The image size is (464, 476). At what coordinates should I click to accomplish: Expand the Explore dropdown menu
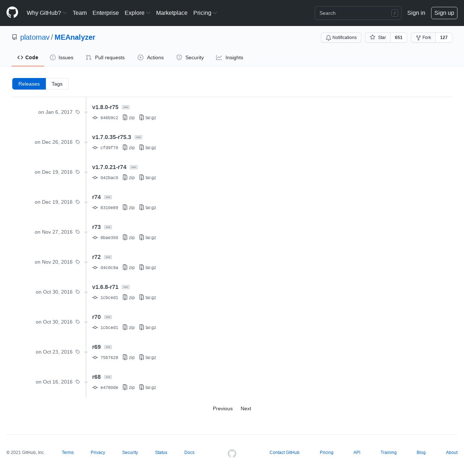[137, 13]
